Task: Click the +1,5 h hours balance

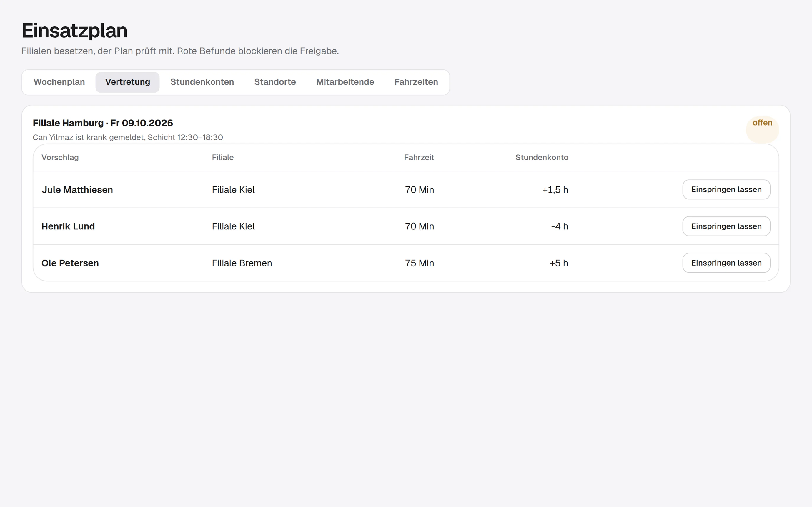Action: 555,190
